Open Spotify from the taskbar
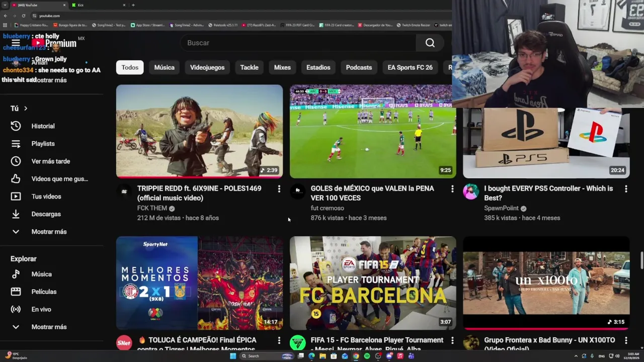 coord(367,356)
